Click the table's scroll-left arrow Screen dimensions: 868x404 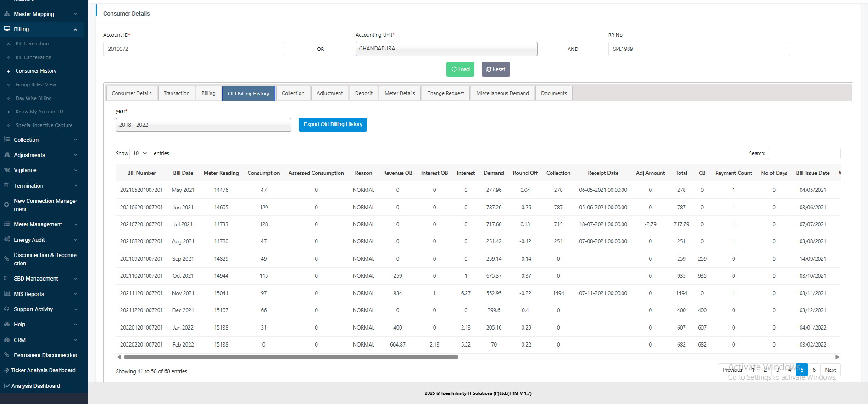[119, 357]
